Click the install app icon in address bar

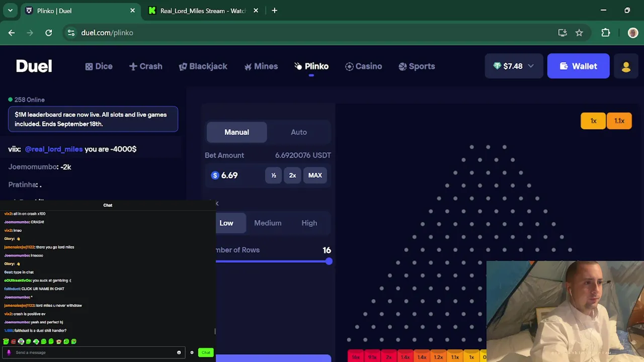pos(562,33)
